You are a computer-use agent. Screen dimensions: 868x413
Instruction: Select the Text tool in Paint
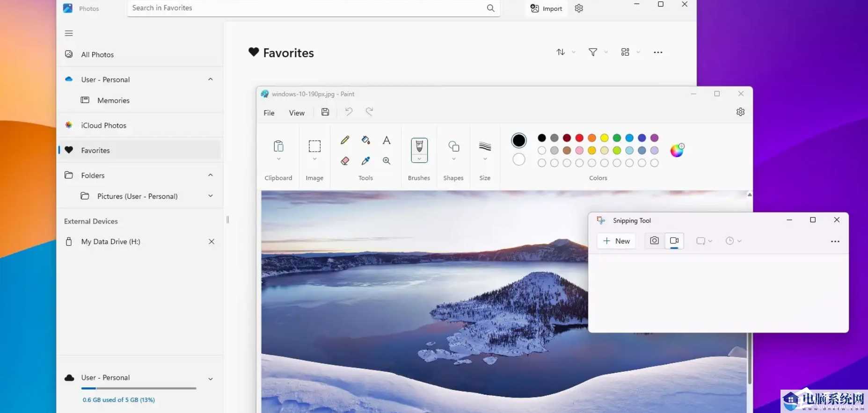click(387, 140)
